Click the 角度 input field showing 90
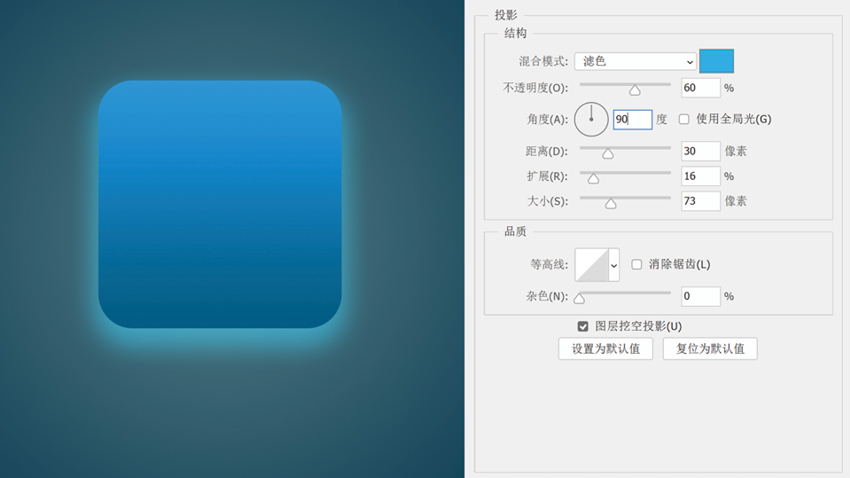This screenshot has width=850, height=478. point(632,119)
